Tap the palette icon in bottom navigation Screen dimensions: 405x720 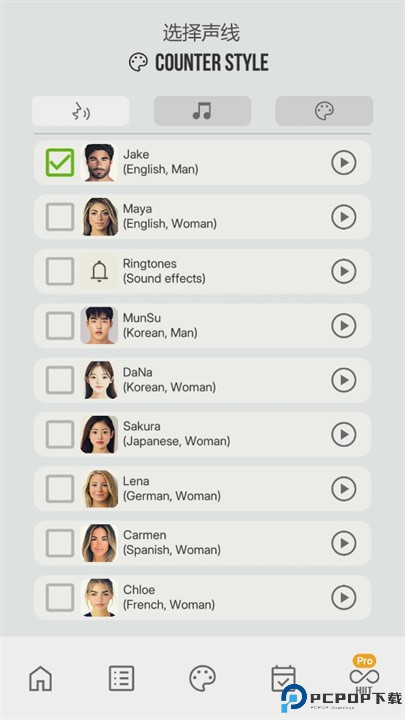(x=202, y=678)
